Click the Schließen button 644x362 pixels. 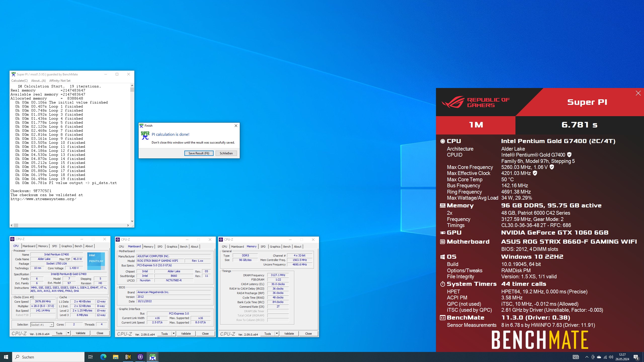(x=226, y=153)
